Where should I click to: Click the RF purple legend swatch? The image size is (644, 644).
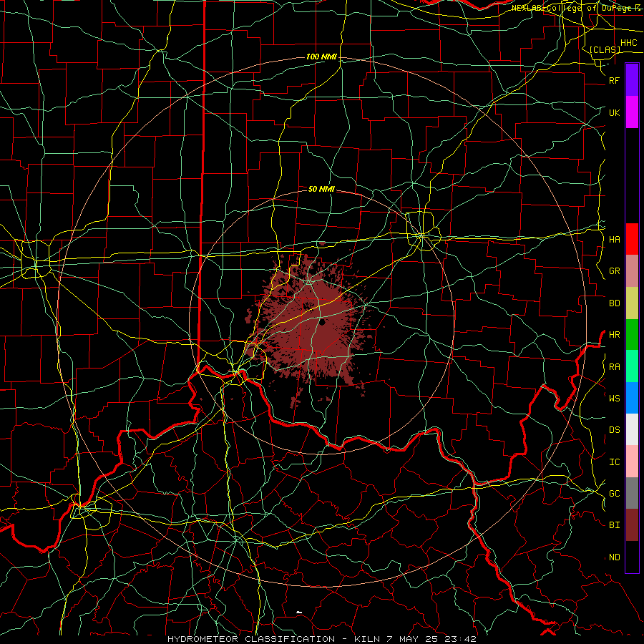tap(632, 79)
